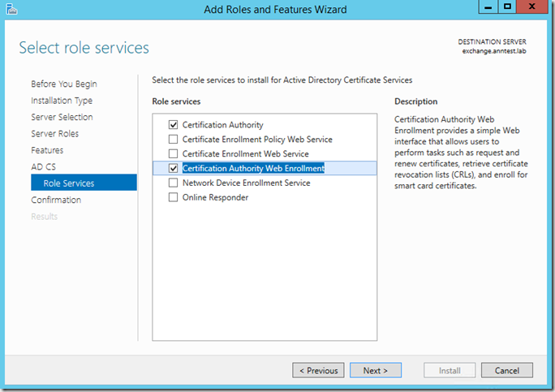The width and height of the screenshot is (555, 392).
Task: Uncheck Certification Authority Web Enrollment
Action: (x=173, y=169)
